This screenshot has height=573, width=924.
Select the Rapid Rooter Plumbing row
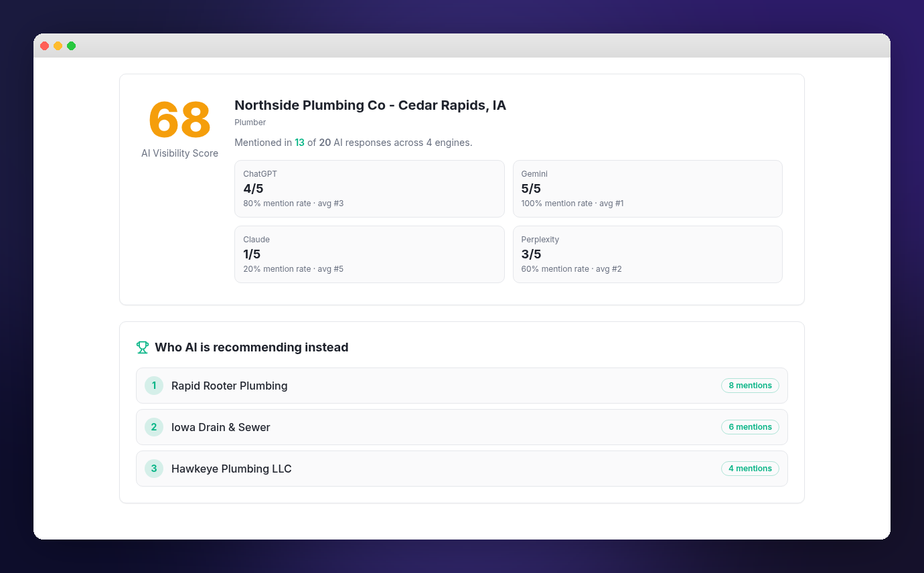462,386
